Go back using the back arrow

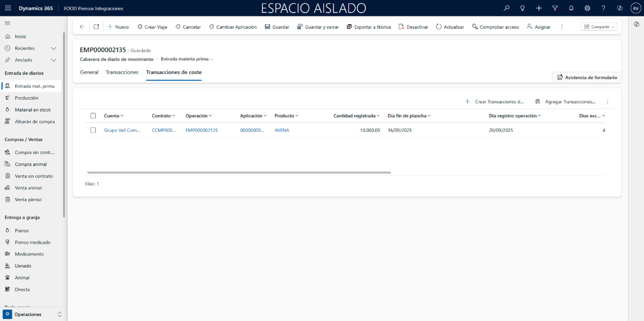click(x=82, y=27)
